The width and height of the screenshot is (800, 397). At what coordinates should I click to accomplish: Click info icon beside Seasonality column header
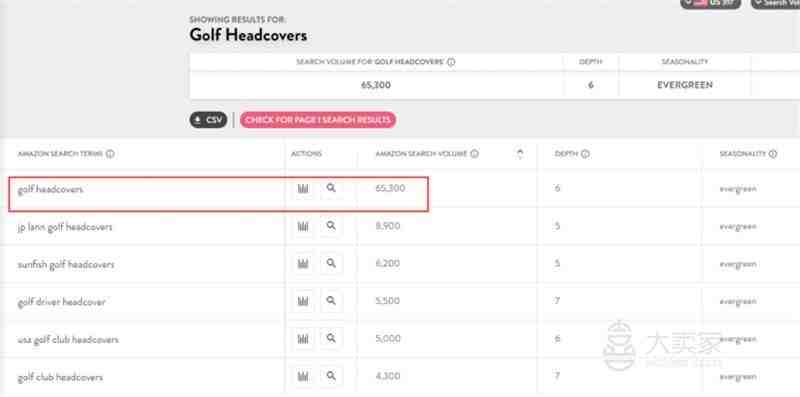(772, 154)
